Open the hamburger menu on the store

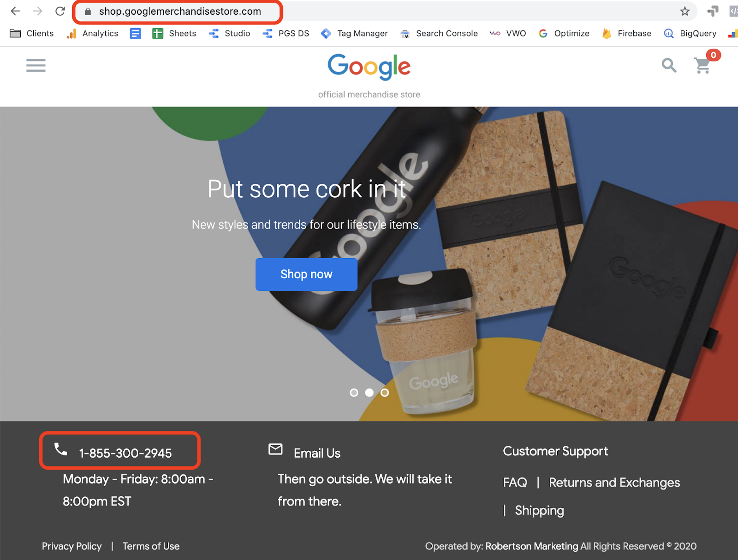[x=36, y=65]
